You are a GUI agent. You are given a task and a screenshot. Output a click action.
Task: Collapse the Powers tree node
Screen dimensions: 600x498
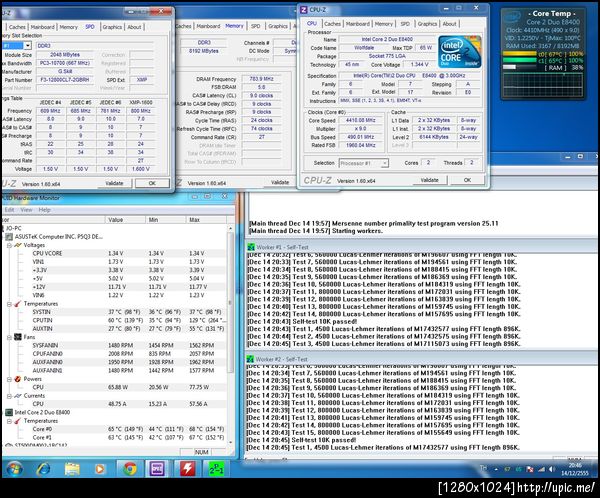click(x=9, y=379)
